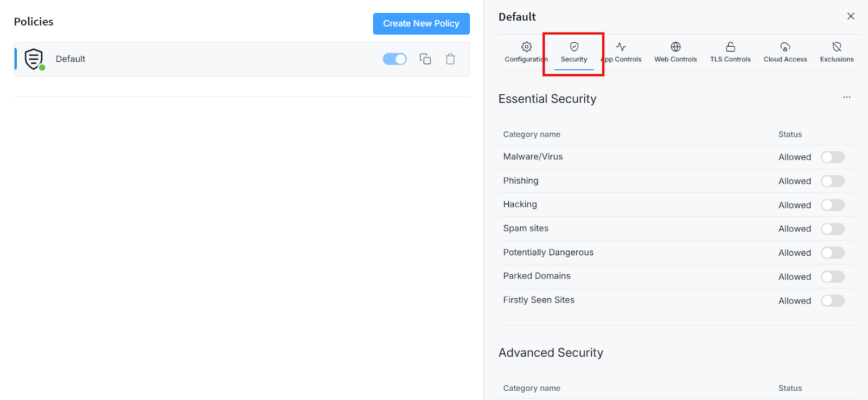This screenshot has height=400, width=868.
Task: Close the Default policy panel
Action: pyautogui.click(x=851, y=16)
